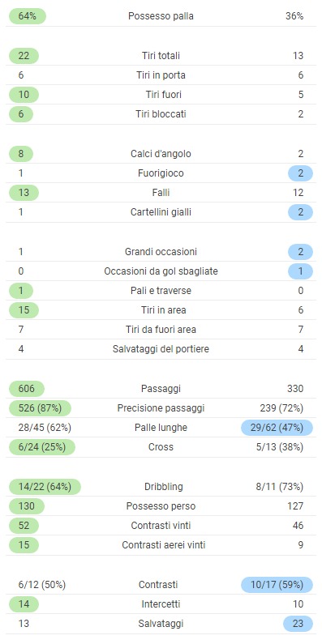Click the Tiri totali value 22 badge

pos(24,56)
